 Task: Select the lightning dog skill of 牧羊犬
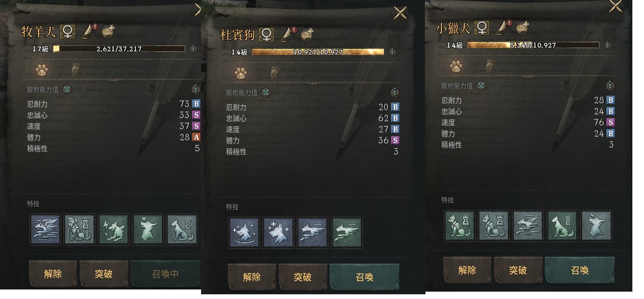click(114, 229)
